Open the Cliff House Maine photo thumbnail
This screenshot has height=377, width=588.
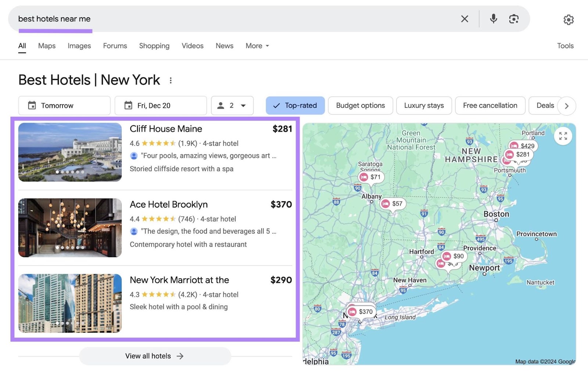tap(70, 152)
